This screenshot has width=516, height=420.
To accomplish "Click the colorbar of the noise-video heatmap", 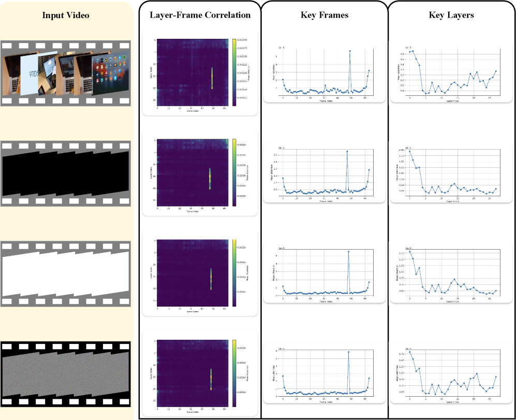I will pyautogui.click(x=234, y=373).
